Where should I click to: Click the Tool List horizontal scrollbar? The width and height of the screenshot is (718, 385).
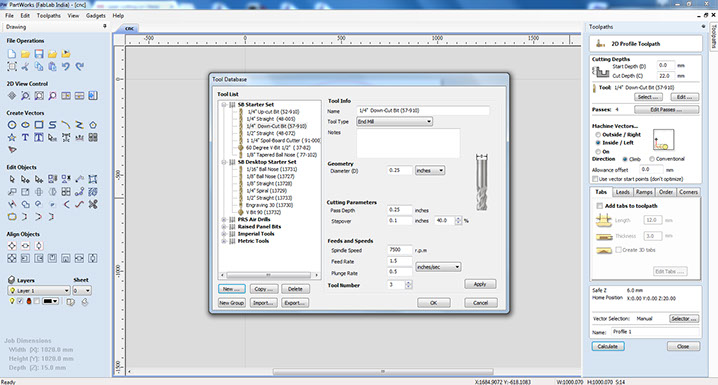pos(269,275)
